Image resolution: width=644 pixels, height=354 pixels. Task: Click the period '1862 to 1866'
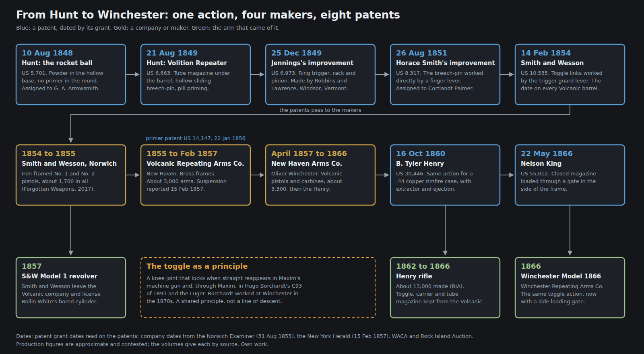click(423, 266)
